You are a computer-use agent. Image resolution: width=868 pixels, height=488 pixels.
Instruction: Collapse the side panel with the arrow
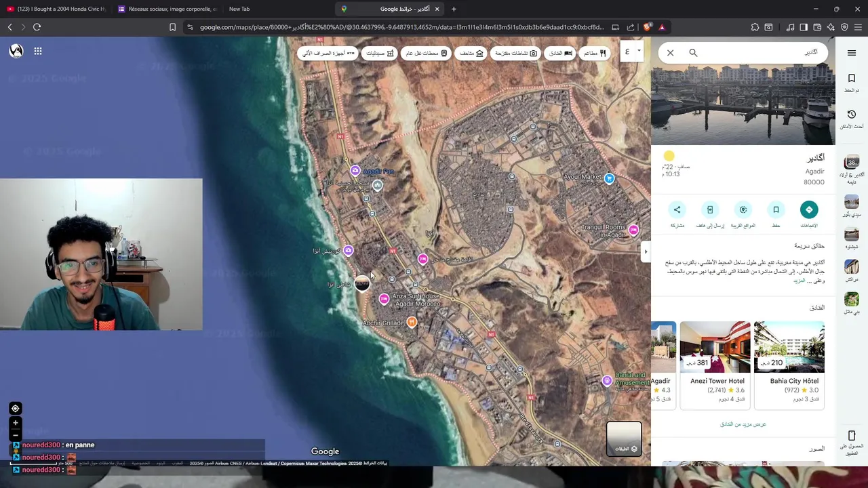pos(646,251)
